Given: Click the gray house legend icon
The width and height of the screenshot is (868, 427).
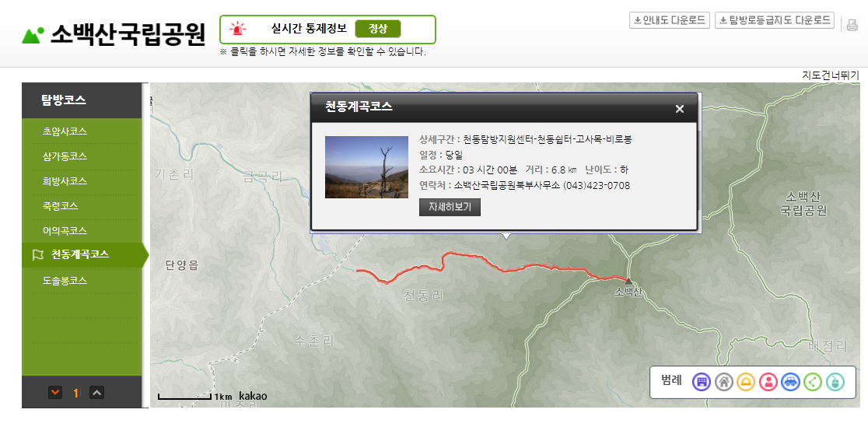Looking at the screenshot, I should tap(724, 382).
